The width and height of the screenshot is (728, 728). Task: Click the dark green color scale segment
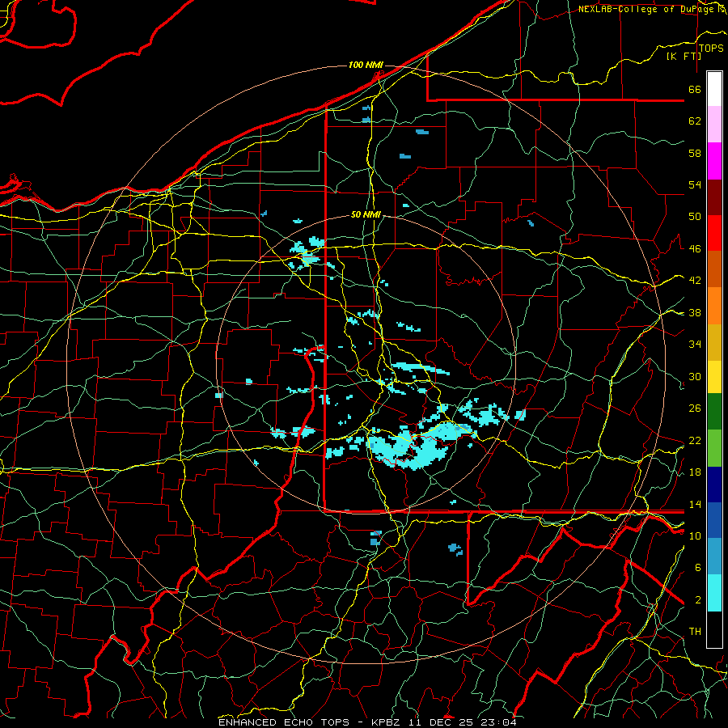pyautogui.click(x=714, y=412)
